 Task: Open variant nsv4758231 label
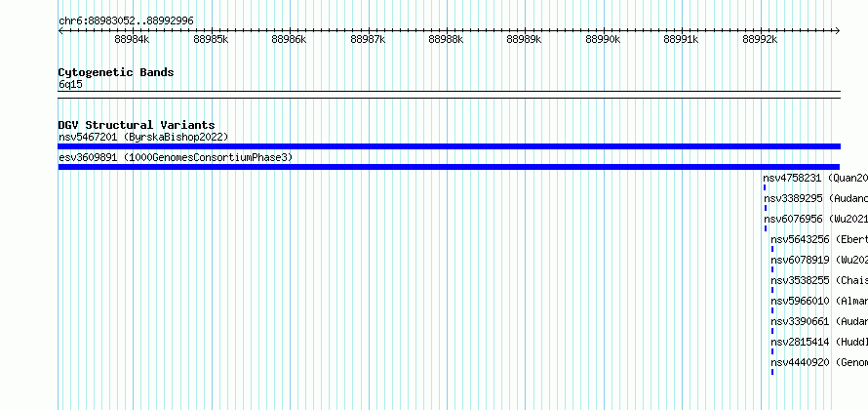815,178
